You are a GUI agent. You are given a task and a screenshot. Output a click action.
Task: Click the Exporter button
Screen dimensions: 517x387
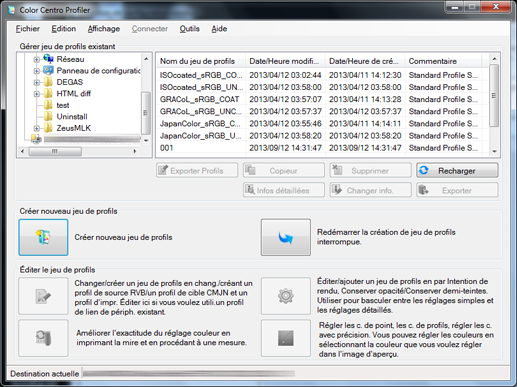[x=457, y=190]
